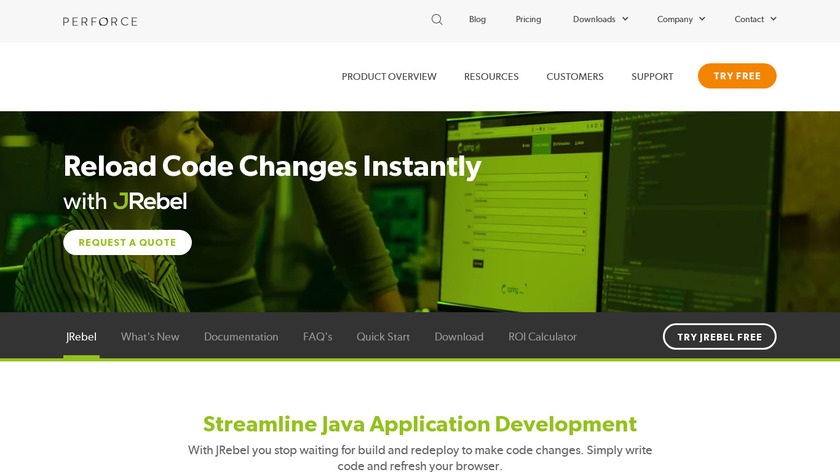
Task: Click the Request a Quote button
Action: coord(128,243)
